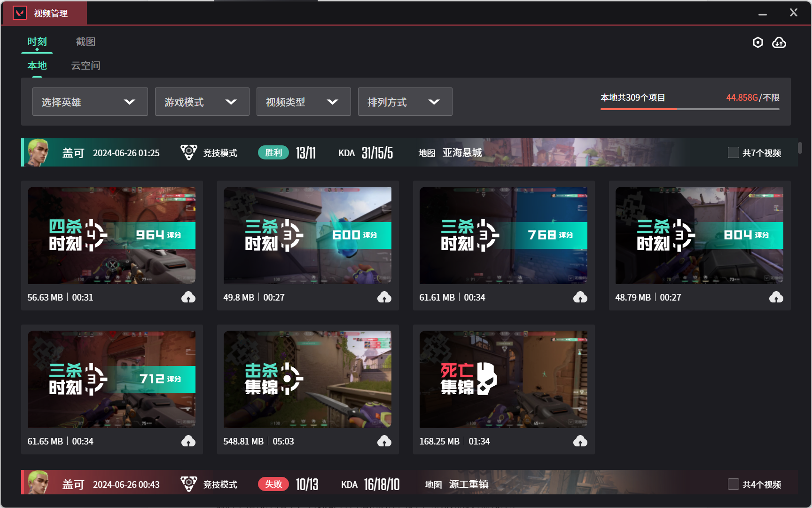Switch to the 截图 tab
The image size is (812, 508).
[86, 42]
